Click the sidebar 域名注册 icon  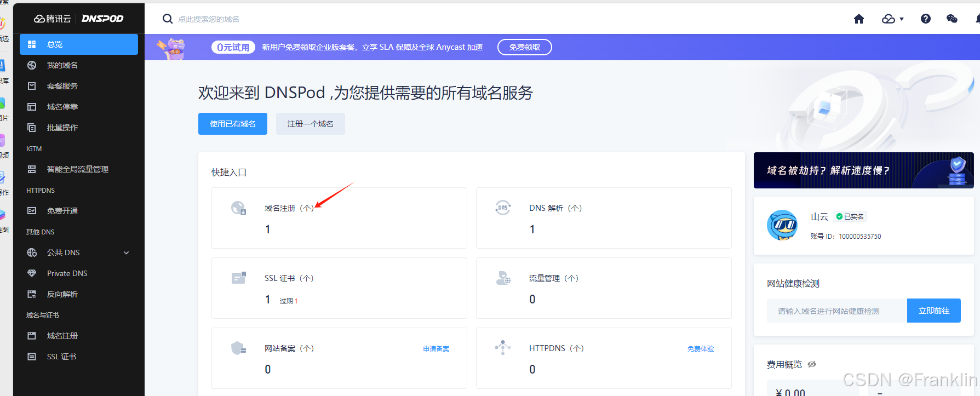coord(32,336)
